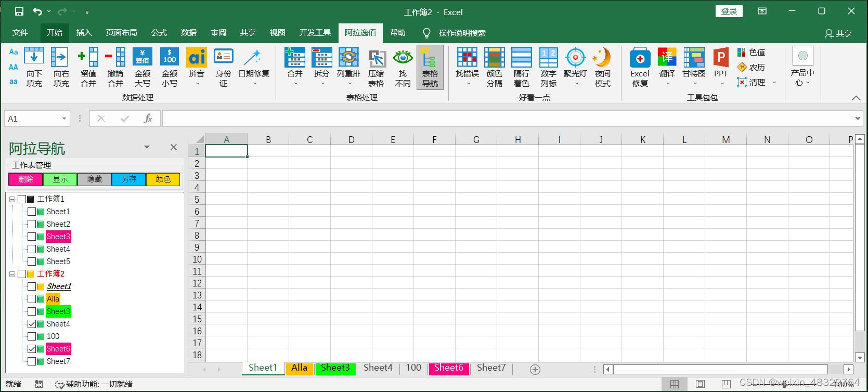Screen dimensions: 868x392
Task: Open the Quick Access Toolbar customize dropdown
Action: click(x=87, y=11)
